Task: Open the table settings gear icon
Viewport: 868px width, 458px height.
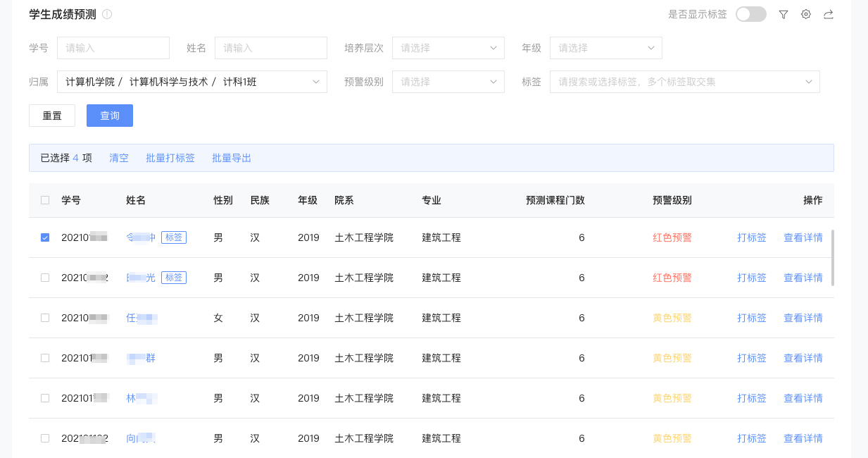Action: (x=805, y=14)
